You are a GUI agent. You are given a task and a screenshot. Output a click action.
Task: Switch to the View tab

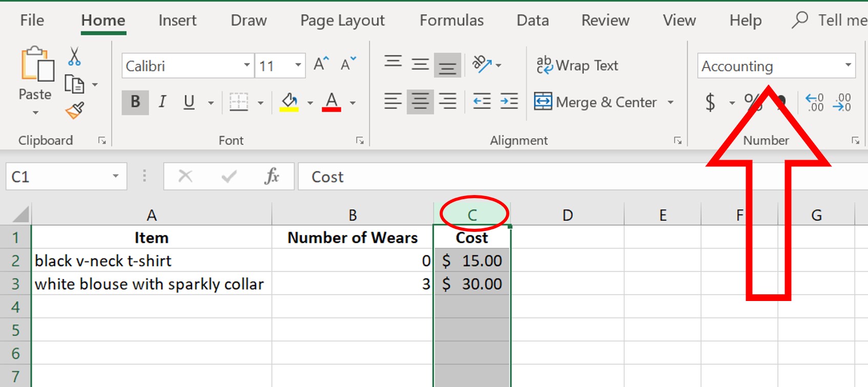coord(679,20)
